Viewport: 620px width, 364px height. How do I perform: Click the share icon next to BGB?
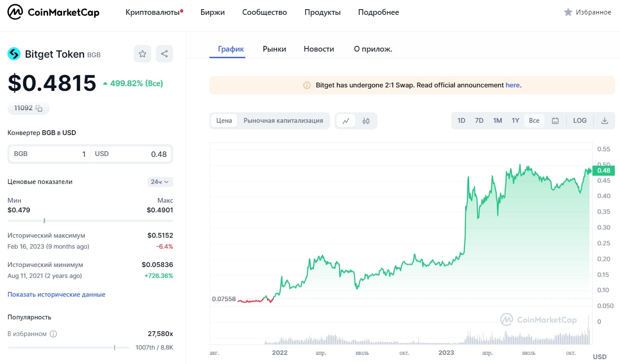[164, 54]
